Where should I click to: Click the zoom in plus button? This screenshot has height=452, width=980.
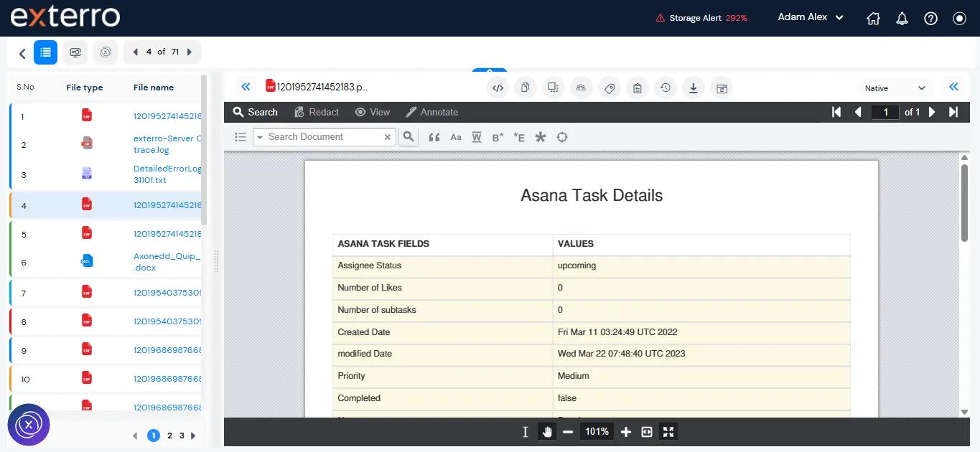click(x=625, y=432)
